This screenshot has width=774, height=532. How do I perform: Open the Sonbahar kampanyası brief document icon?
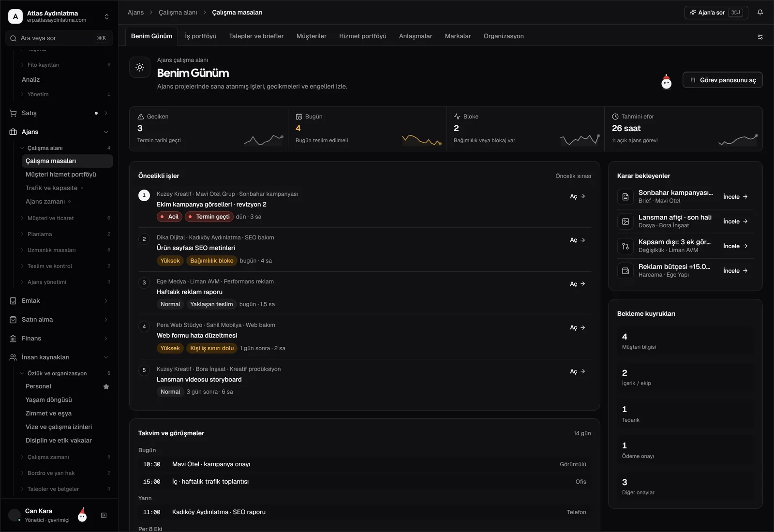pyautogui.click(x=625, y=197)
